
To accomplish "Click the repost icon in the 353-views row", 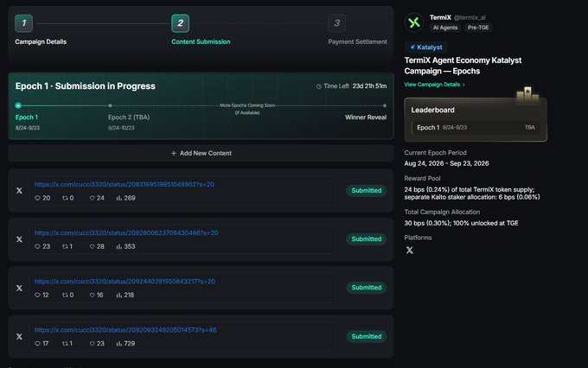I will click(x=65, y=246).
